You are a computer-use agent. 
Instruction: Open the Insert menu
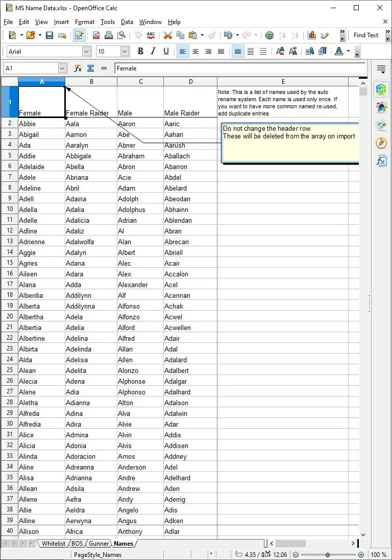pyautogui.click(x=61, y=22)
